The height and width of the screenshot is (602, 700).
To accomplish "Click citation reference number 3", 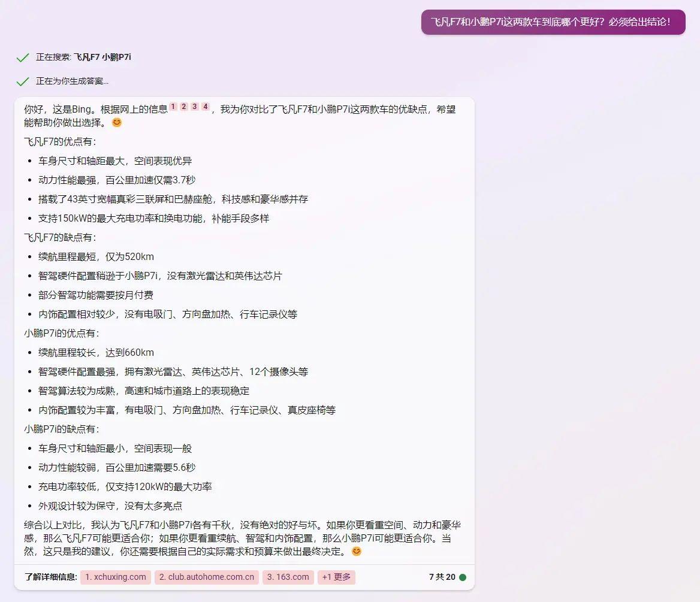I will (x=195, y=107).
